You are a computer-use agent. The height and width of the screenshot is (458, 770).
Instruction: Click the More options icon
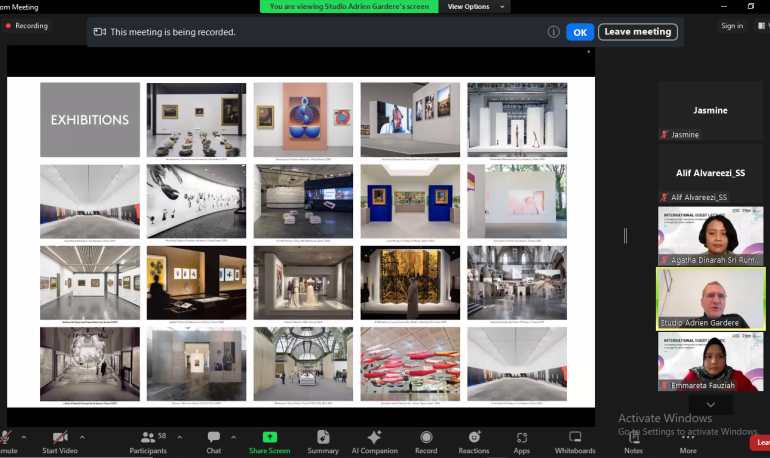tap(688, 437)
